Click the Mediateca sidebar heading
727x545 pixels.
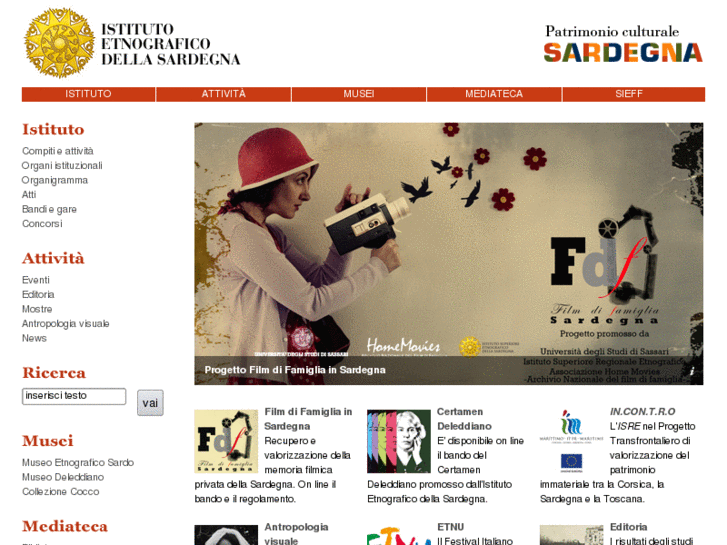tap(65, 526)
